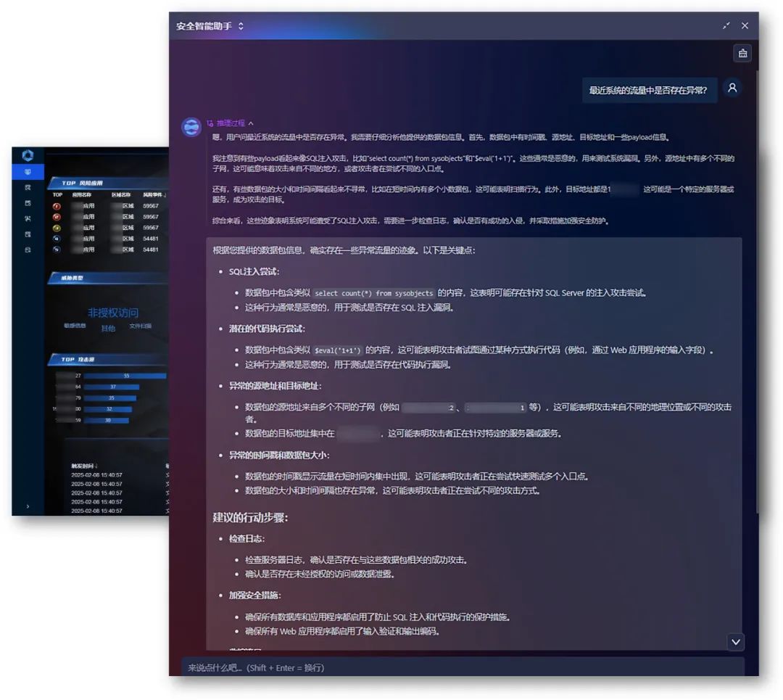
Task: Click the code snippet select count(*) from sysobjects
Action: (373, 293)
